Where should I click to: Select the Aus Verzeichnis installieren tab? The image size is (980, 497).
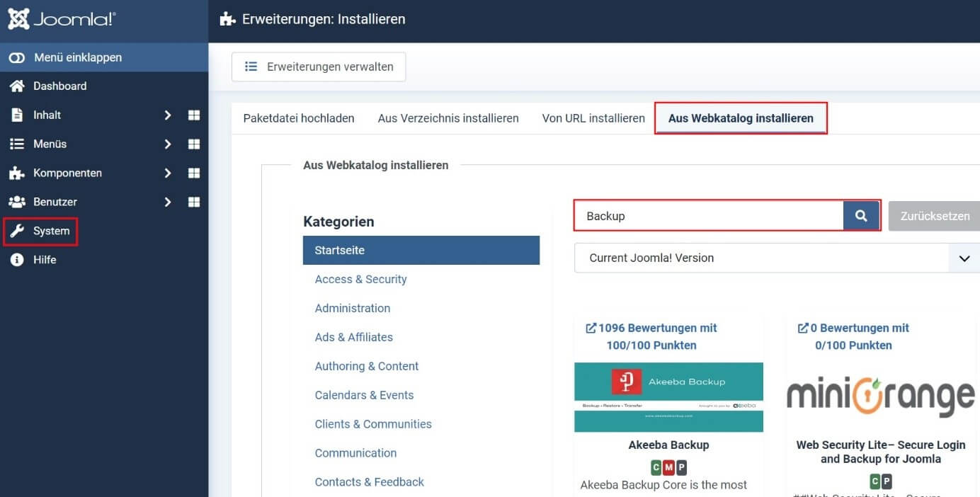[448, 118]
